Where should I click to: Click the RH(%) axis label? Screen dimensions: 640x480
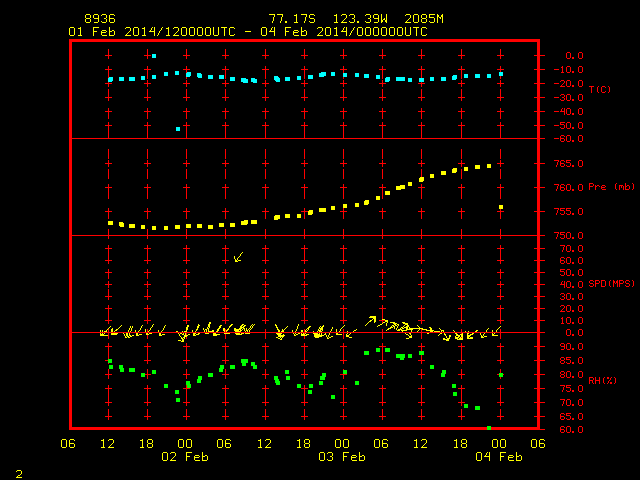pos(602,380)
